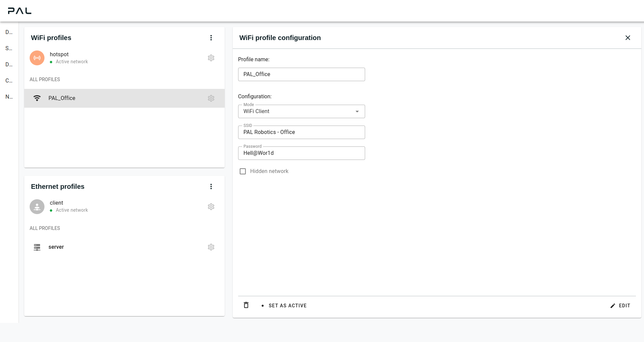Open the Mode dropdown
The image size is (644, 342).
tap(301, 111)
